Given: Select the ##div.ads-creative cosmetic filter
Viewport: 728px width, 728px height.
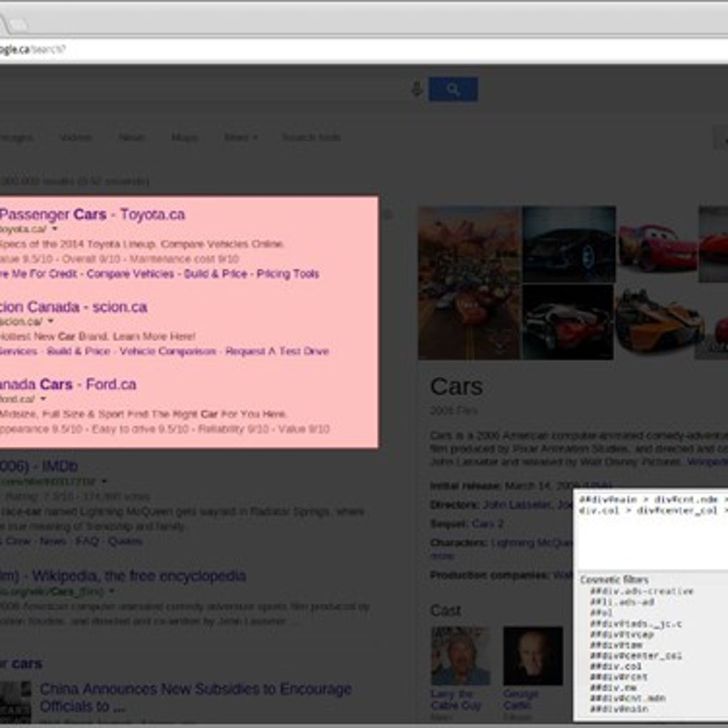Looking at the screenshot, I should [x=642, y=592].
